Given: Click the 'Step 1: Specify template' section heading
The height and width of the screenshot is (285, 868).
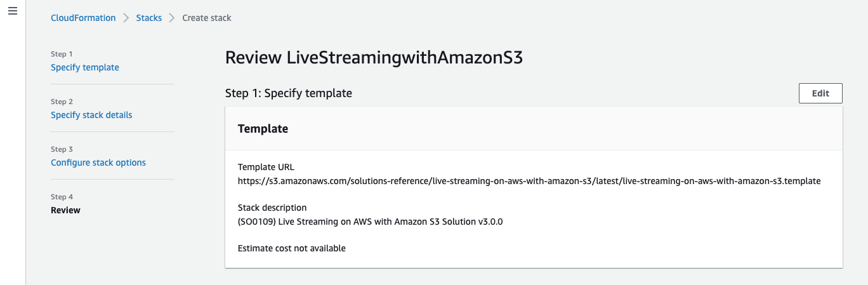Looking at the screenshot, I should 289,93.
